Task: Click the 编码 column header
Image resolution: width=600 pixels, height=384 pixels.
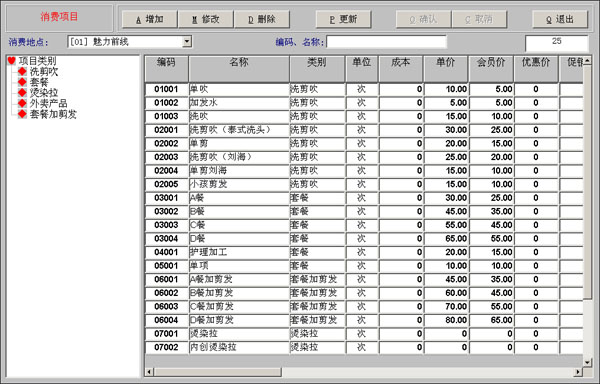Action: coord(166,68)
